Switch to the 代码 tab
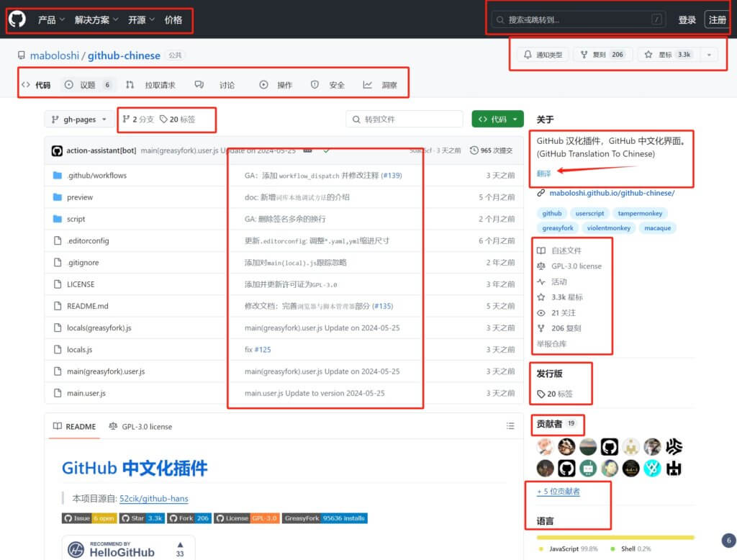The width and height of the screenshot is (737, 560). coord(36,85)
